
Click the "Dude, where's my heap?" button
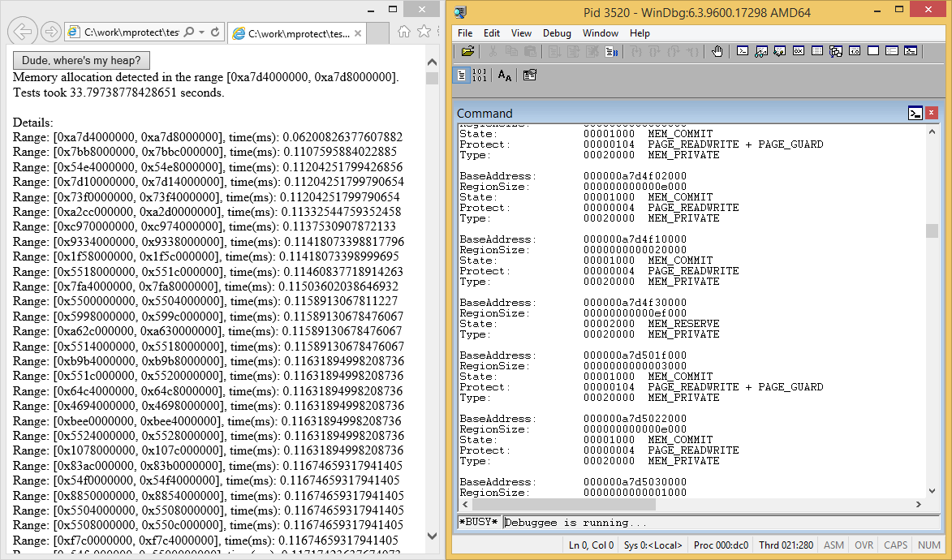[x=81, y=60]
